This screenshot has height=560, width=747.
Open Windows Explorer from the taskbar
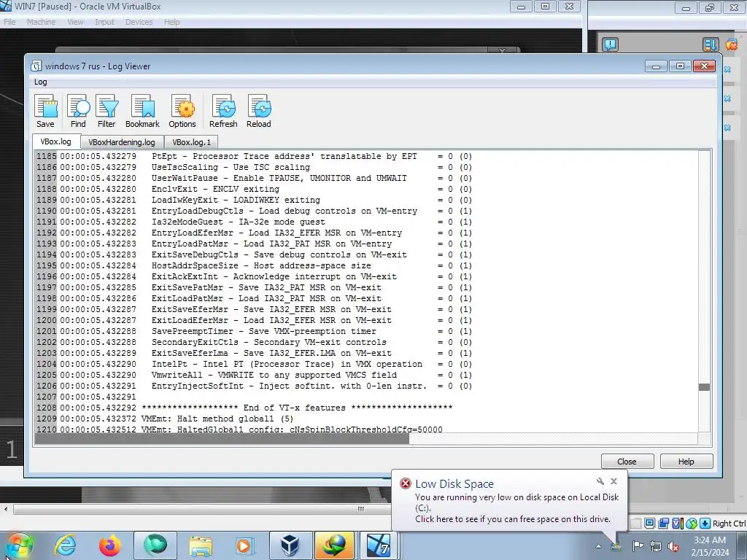click(201, 545)
